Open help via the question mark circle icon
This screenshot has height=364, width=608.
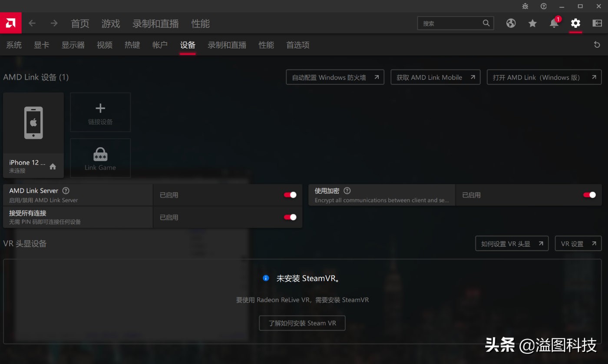click(543, 6)
